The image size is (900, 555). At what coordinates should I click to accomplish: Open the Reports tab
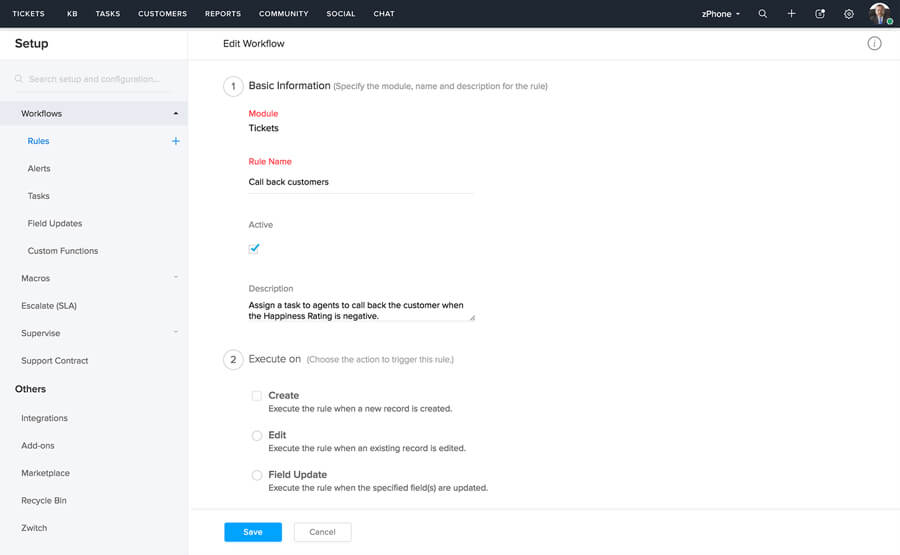(222, 14)
